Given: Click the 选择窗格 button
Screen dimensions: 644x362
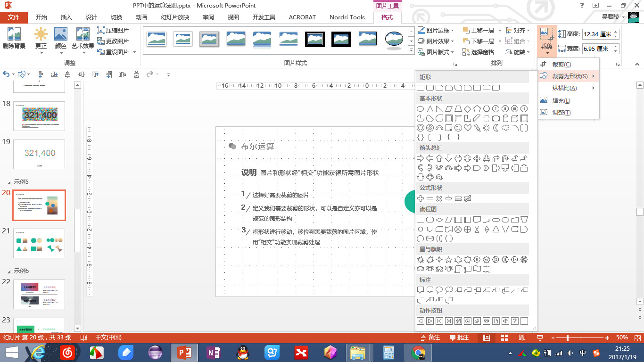Looking at the screenshot, I should [479, 52].
